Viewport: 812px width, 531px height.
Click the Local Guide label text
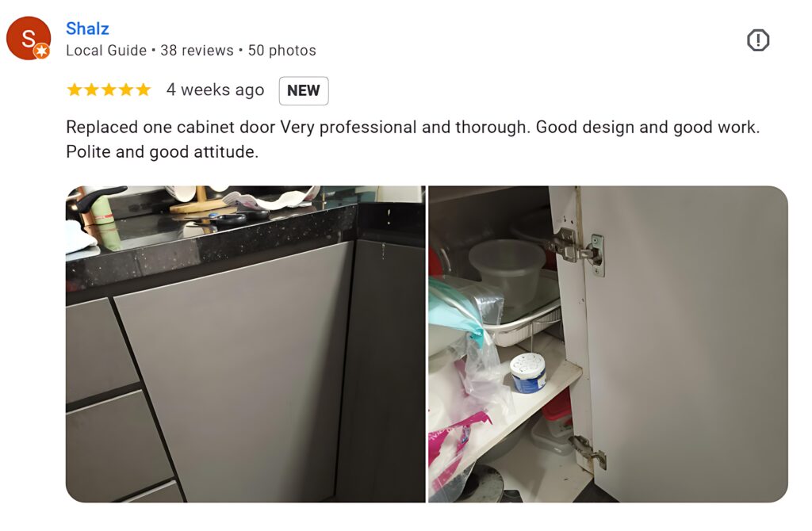(106, 51)
